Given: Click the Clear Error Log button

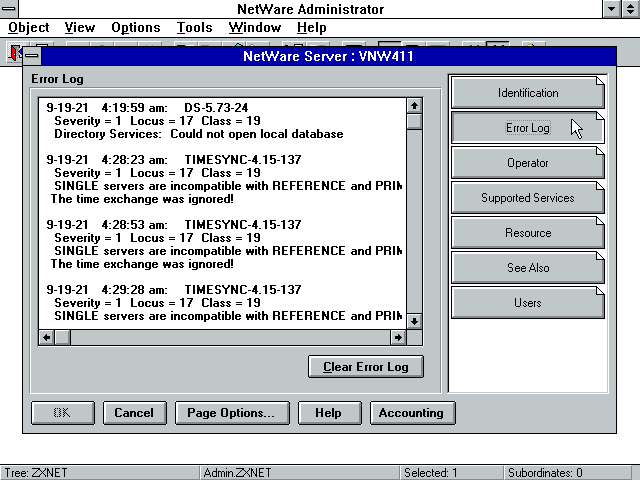Looking at the screenshot, I should pyautogui.click(x=366, y=367).
